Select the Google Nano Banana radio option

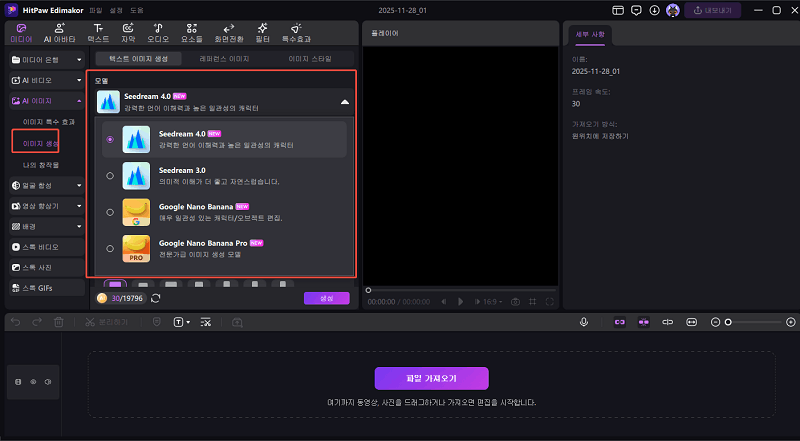click(x=110, y=212)
